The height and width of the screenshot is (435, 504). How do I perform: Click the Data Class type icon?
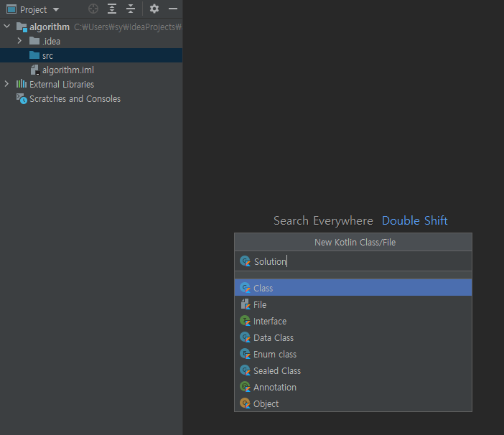(x=246, y=337)
